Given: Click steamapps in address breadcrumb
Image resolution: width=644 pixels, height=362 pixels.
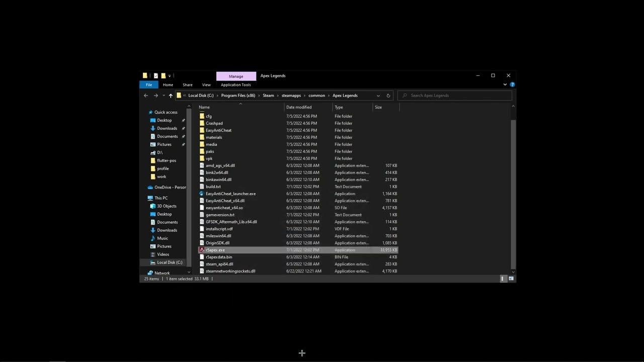Looking at the screenshot, I should pos(291,96).
